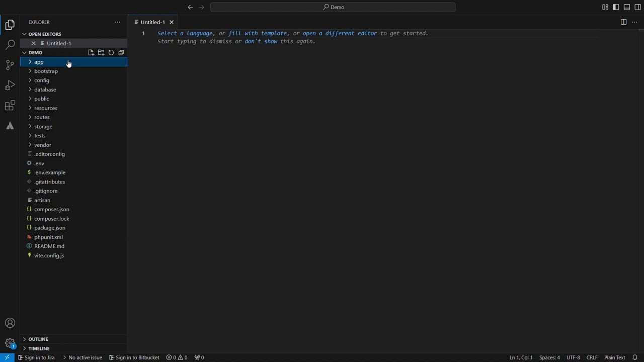Viewport: 644px width, 362px height.
Task: Click the 'fill with template' link
Action: point(258,33)
